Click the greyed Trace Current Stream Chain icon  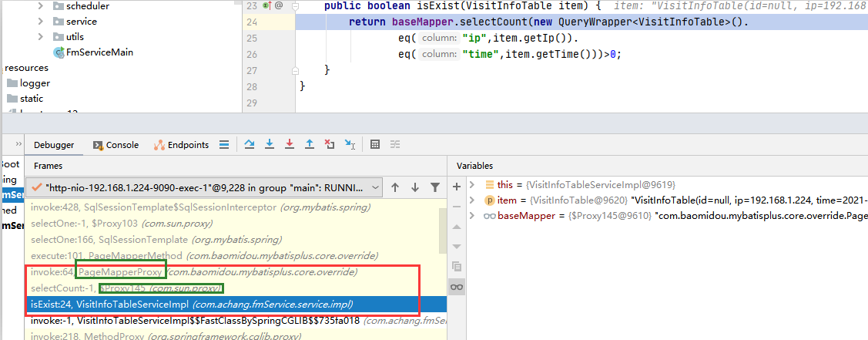pyautogui.click(x=394, y=144)
